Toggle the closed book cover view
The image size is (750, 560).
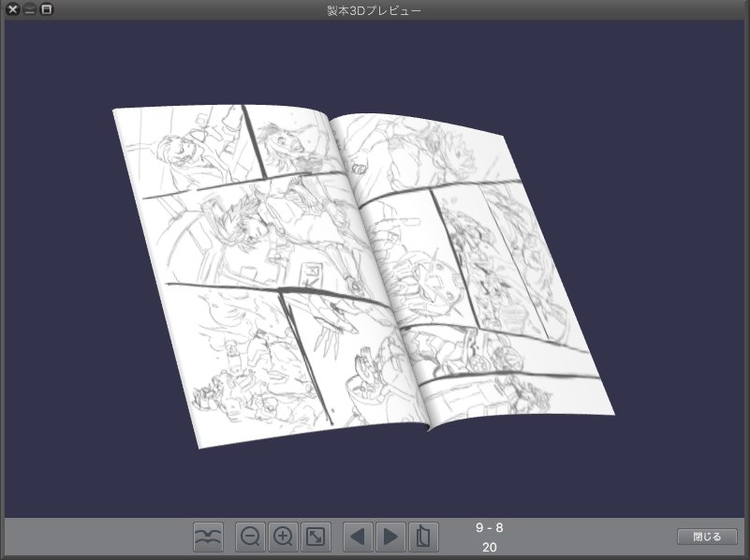click(423, 537)
